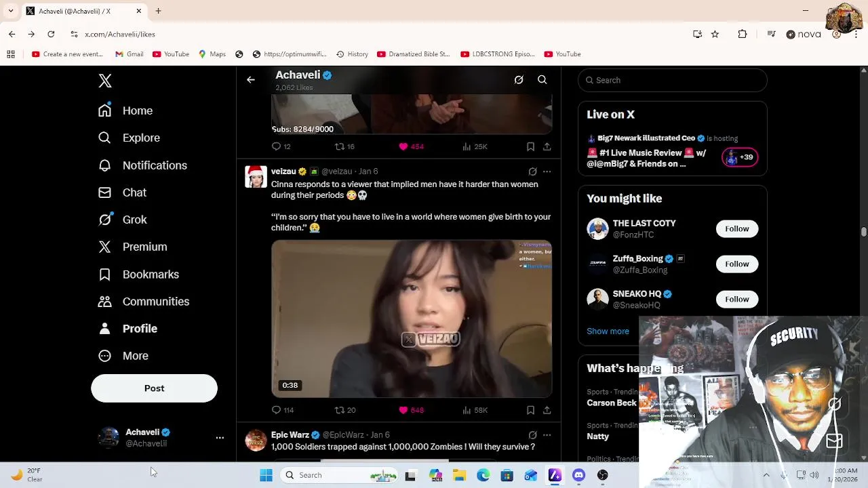Play the Cinna video in veizau's post
This screenshot has height=488, width=868.
412,319
